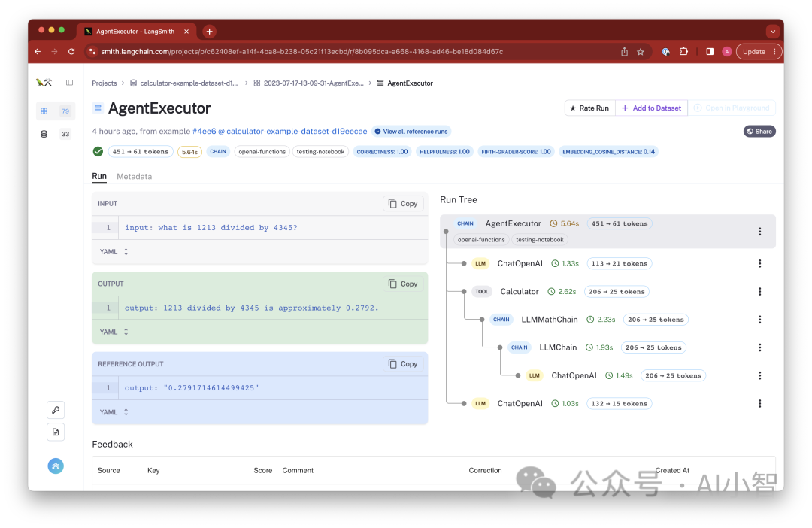Screen dimensions: 812x528
Task: Change REFERENCE OUTPUT format YAML dropdown
Action: tap(114, 412)
